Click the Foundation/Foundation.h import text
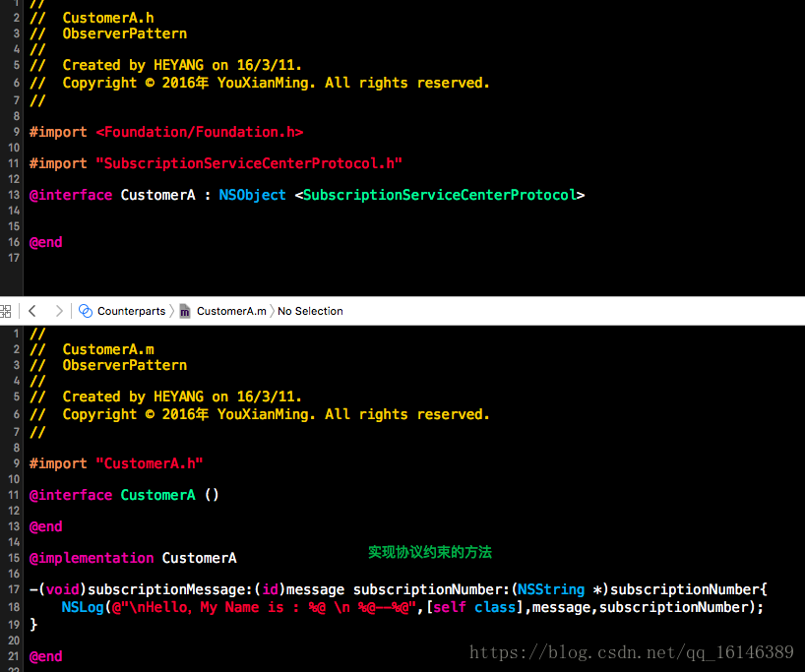 click(200, 132)
